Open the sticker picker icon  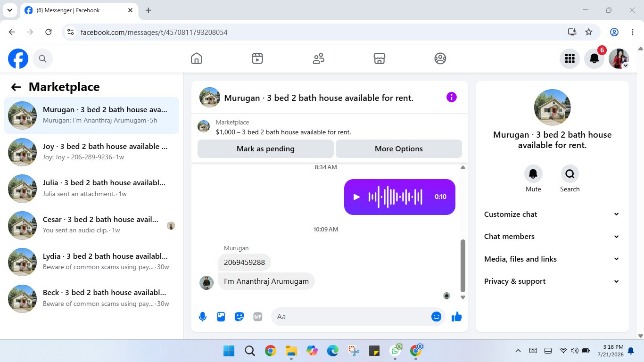[x=239, y=317]
